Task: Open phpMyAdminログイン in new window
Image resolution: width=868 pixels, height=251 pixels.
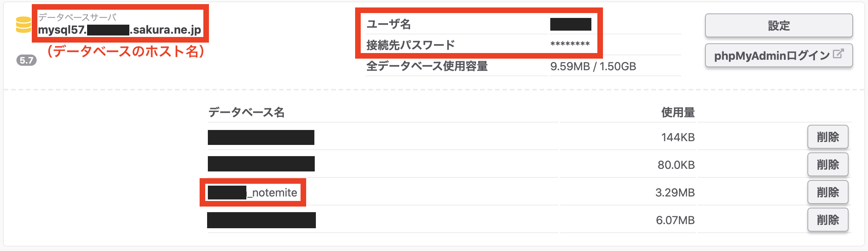Action: pos(779,55)
